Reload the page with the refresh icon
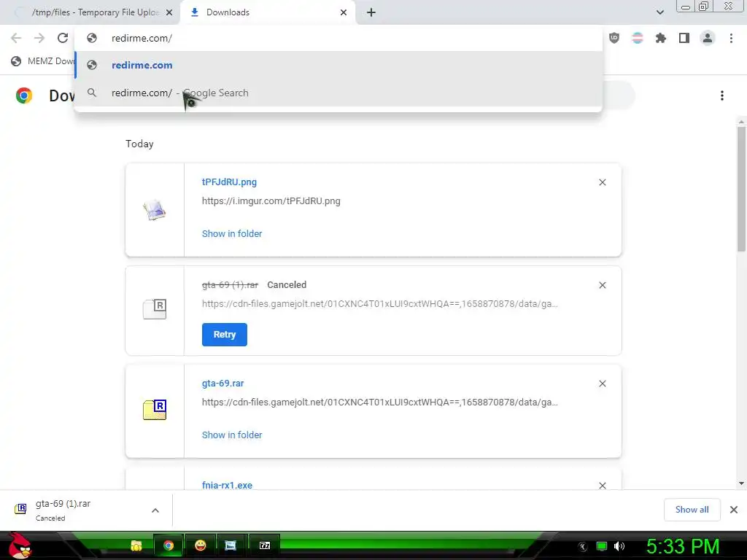 (x=63, y=38)
